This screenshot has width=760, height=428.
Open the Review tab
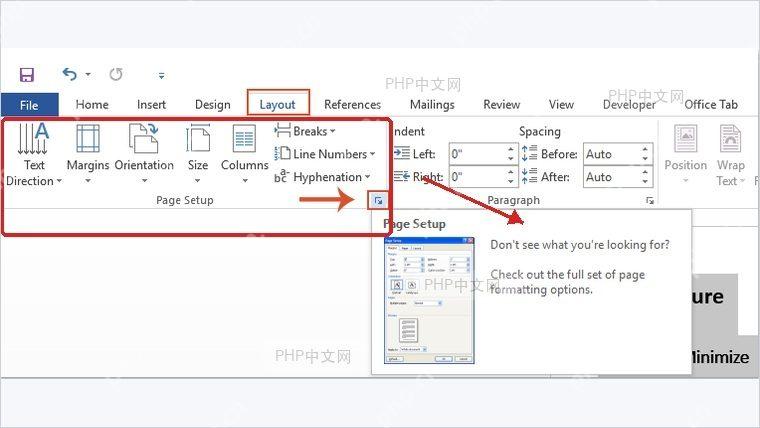[x=502, y=105]
